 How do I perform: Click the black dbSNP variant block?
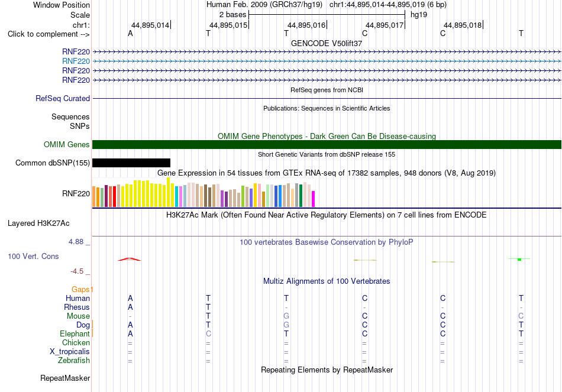131,163
